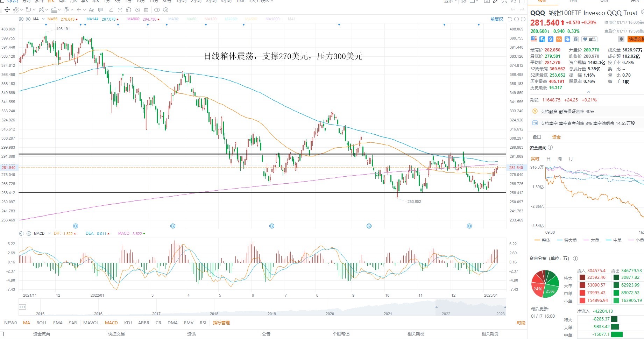The image size is (644, 339).
Task: Open the stock notes icon
Action: (x=576, y=39)
